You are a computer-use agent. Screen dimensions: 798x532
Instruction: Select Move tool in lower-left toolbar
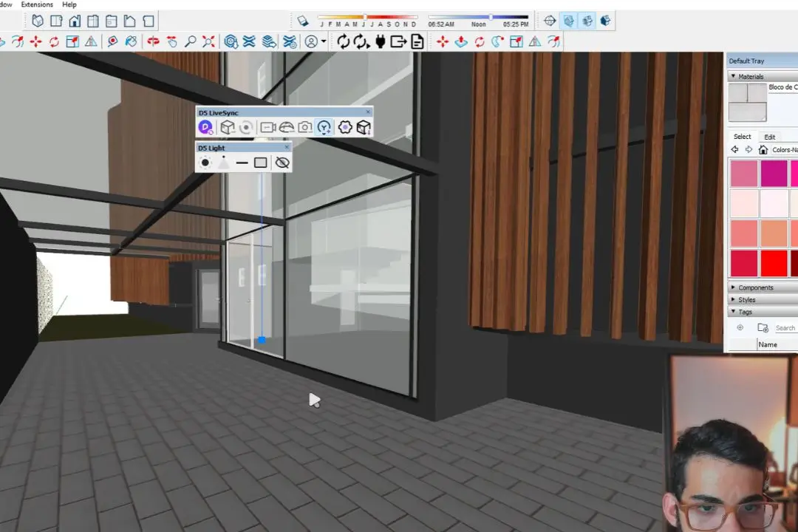pyautogui.click(x=35, y=41)
